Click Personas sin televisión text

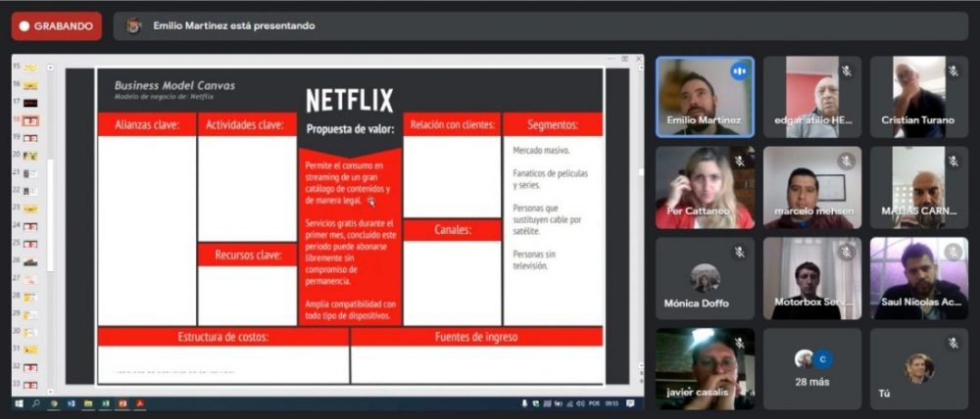[x=534, y=259]
